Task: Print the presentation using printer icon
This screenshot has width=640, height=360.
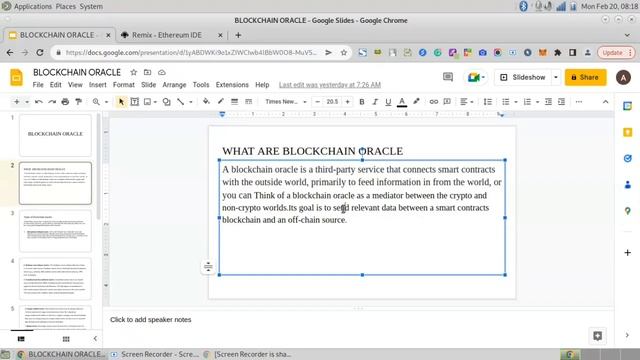Action: tap(65, 102)
